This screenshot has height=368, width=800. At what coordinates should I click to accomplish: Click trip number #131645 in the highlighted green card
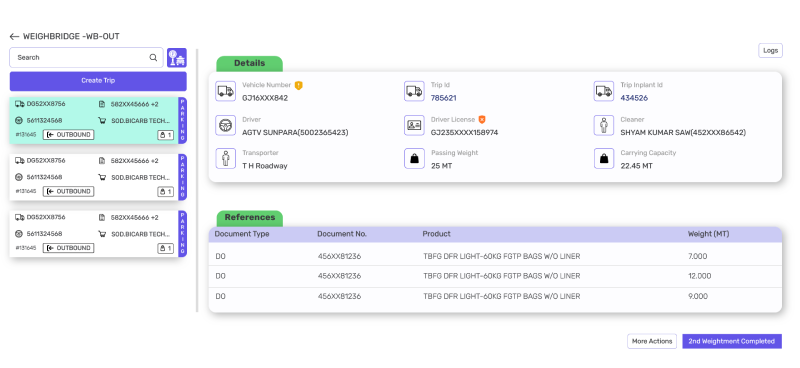pyautogui.click(x=26, y=135)
